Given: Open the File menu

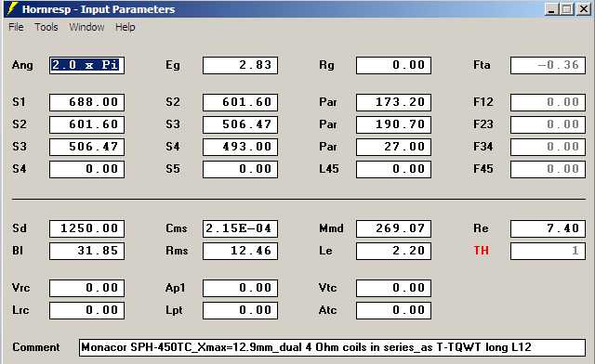Looking at the screenshot, I should click(16, 27).
